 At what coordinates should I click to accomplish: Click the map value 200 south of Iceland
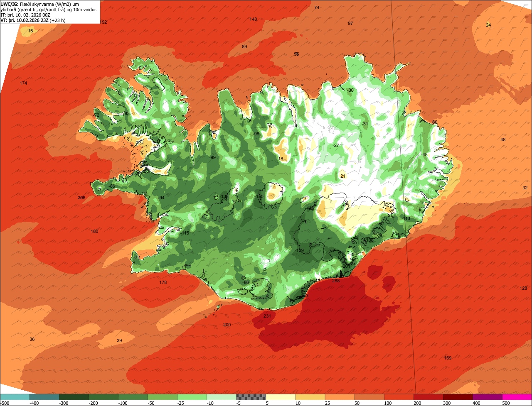[x=227, y=325]
